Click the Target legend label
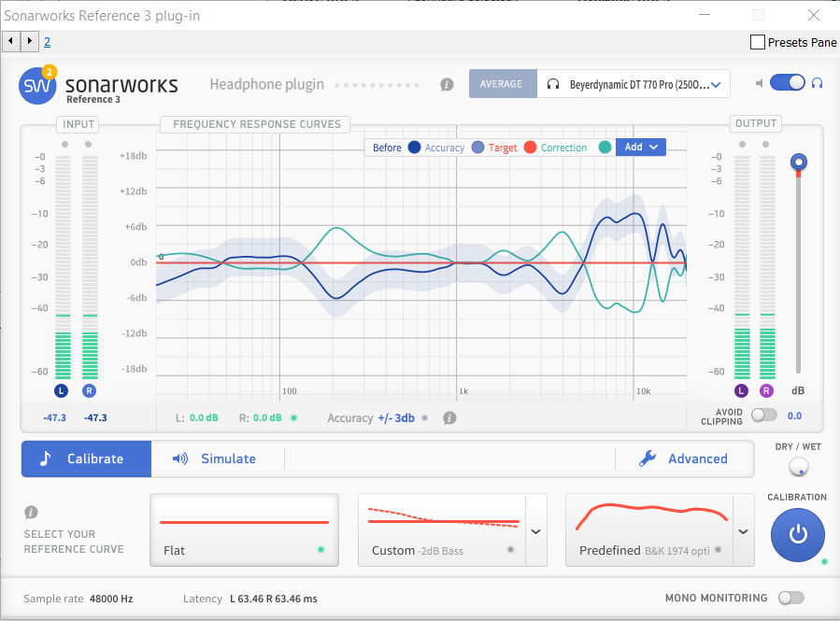The image size is (840, 621). [x=503, y=148]
